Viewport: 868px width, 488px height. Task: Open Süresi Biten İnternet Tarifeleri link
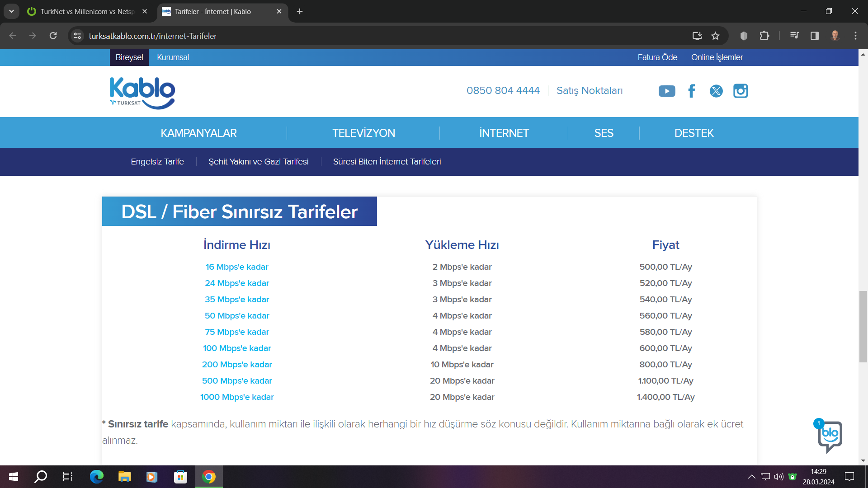(x=387, y=162)
